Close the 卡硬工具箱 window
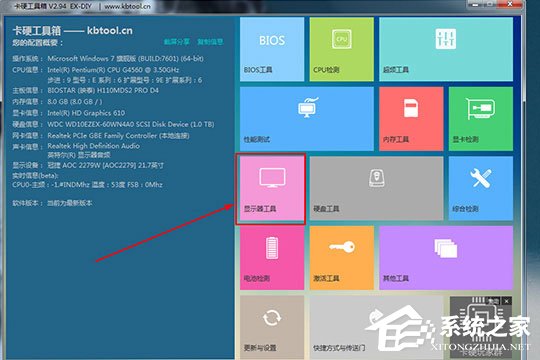The width and height of the screenshot is (540, 360). coord(510,4)
